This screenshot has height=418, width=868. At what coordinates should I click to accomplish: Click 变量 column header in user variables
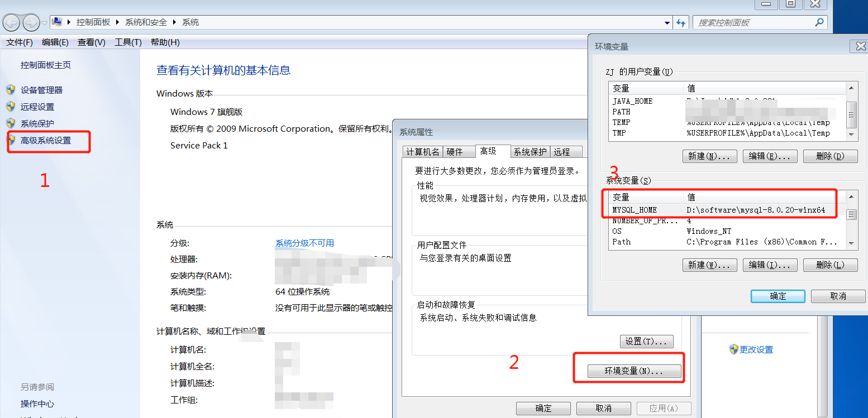point(646,88)
